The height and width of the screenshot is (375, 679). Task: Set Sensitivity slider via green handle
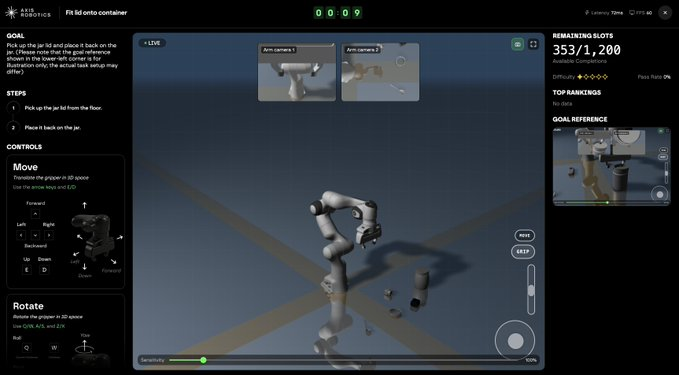203,360
